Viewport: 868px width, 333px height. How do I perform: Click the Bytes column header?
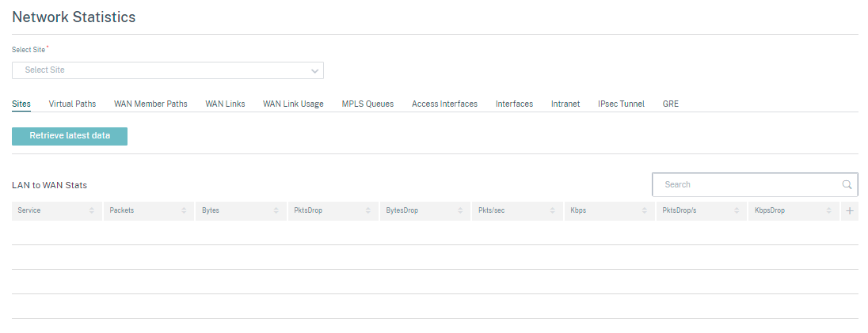(x=242, y=210)
